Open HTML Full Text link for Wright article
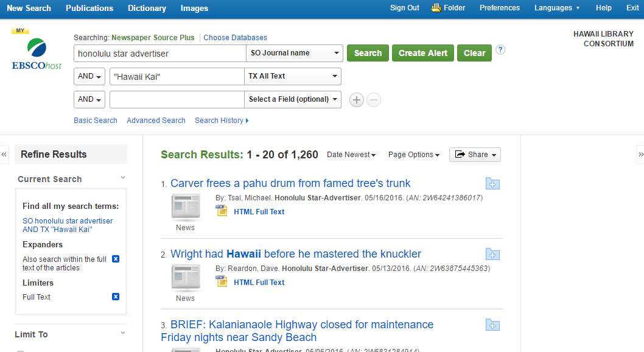This screenshot has width=644, height=352. coord(259,282)
